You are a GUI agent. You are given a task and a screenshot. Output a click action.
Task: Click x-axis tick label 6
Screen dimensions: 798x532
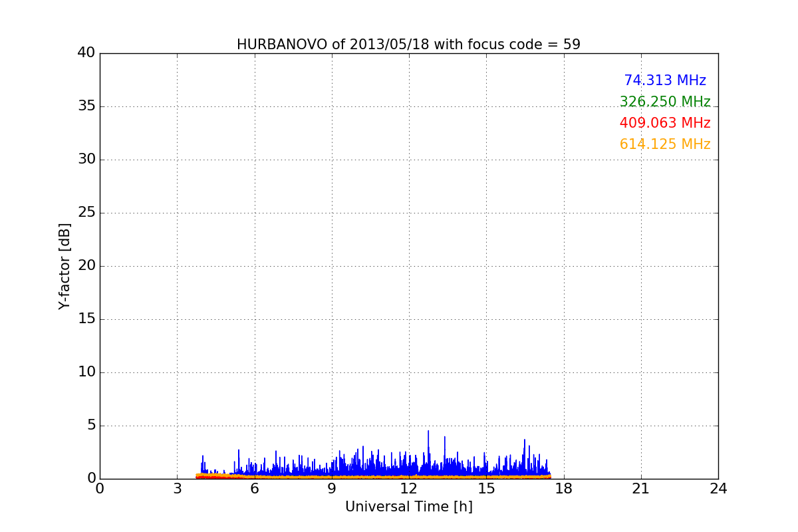[x=254, y=489]
